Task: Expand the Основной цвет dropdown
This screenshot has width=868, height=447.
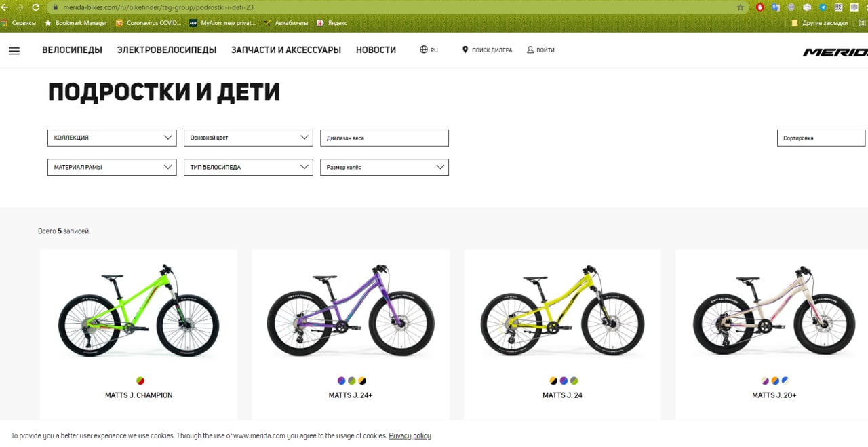Action: coord(248,138)
